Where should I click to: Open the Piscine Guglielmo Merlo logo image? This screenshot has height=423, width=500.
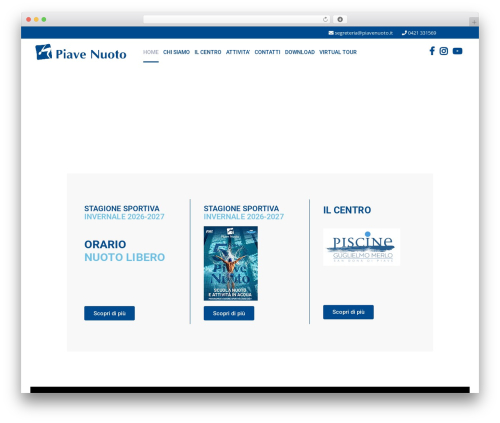click(x=362, y=247)
